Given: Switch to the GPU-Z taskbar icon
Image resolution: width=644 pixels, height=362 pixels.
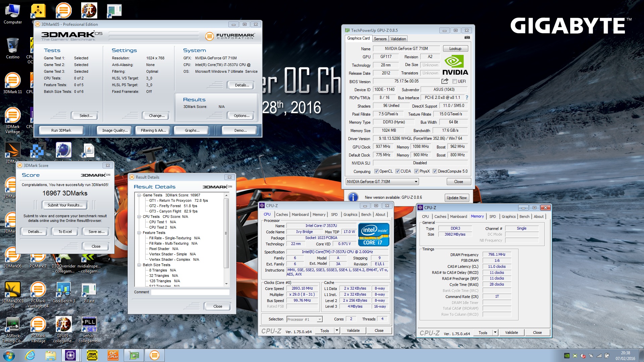Looking at the screenshot, I should (133, 355).
